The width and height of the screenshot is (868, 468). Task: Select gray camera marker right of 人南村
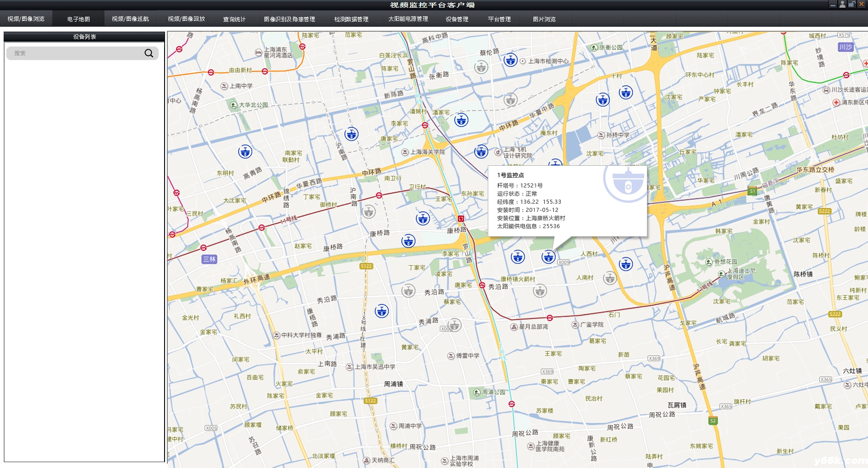click(610, 278)
